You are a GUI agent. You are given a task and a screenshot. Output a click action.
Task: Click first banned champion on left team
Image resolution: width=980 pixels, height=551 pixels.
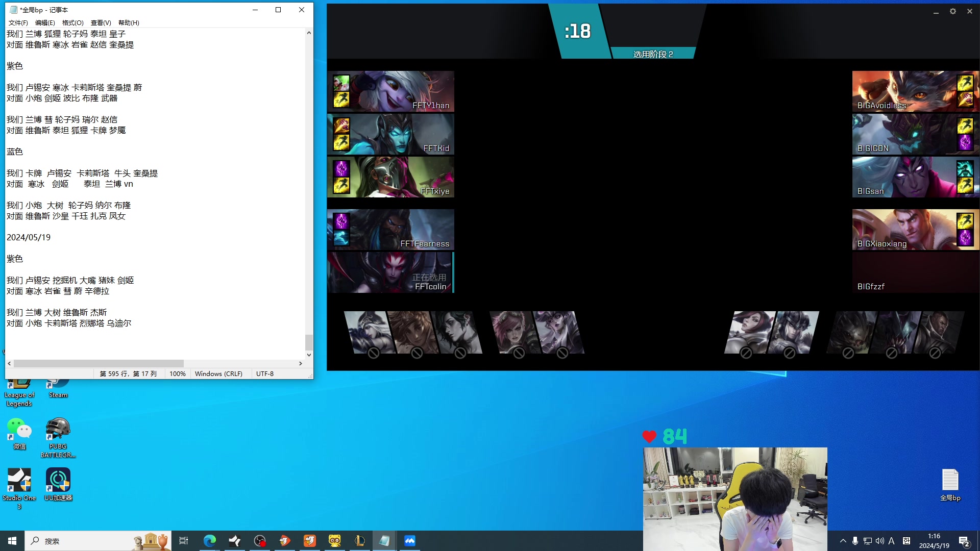[369, 333]
